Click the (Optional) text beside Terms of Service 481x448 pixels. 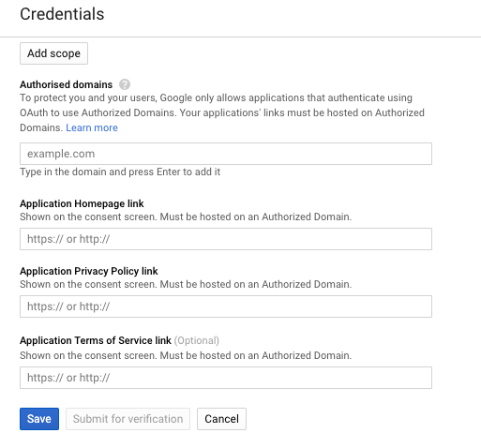(x=197, y=340)
